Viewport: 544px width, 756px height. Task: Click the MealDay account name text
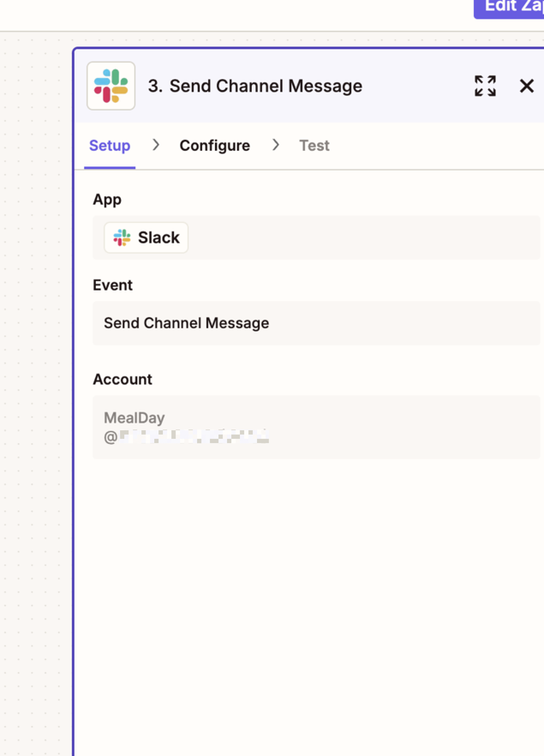tap(135, 417)
